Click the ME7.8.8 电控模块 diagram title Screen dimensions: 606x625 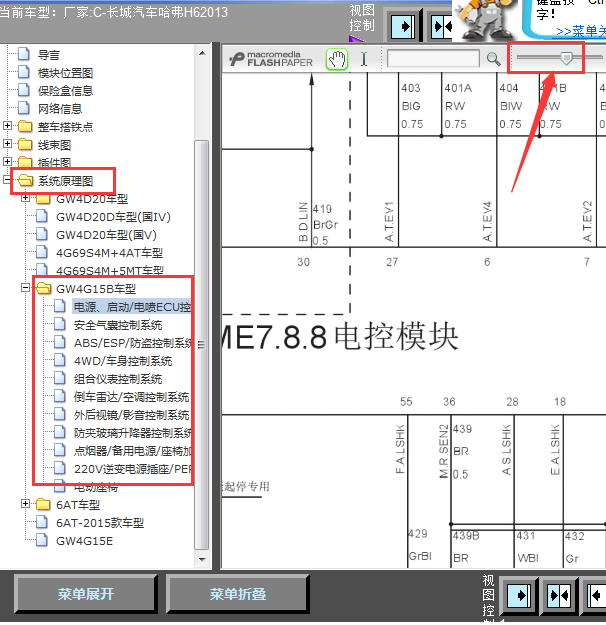pyautogui.click(x=340, y=337)
